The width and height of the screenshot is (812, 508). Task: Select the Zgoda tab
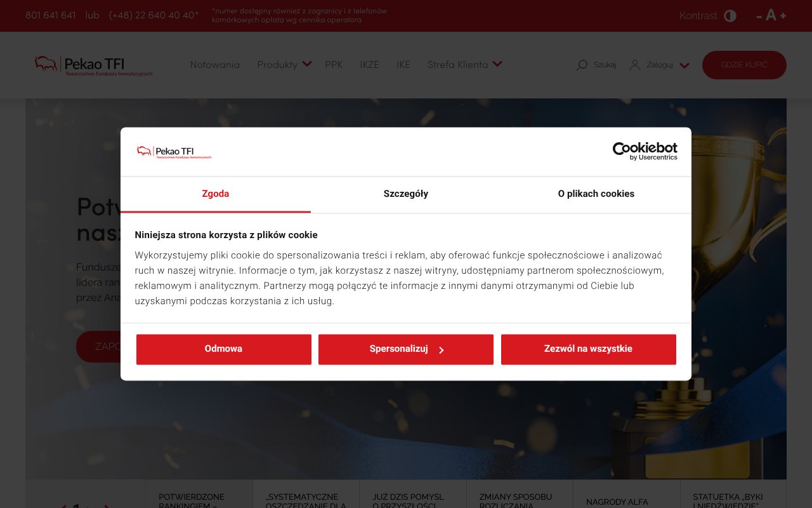tap(215, 194)
